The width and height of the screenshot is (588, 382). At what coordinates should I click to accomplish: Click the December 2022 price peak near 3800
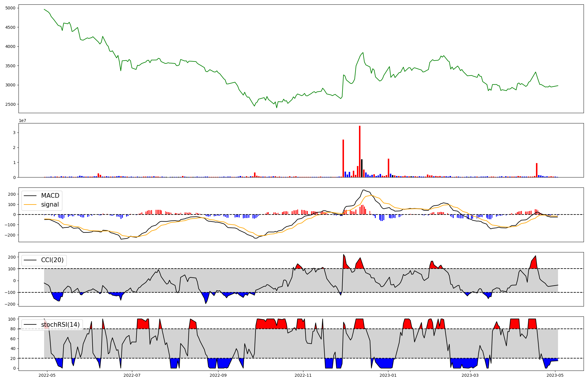point(363,53)
